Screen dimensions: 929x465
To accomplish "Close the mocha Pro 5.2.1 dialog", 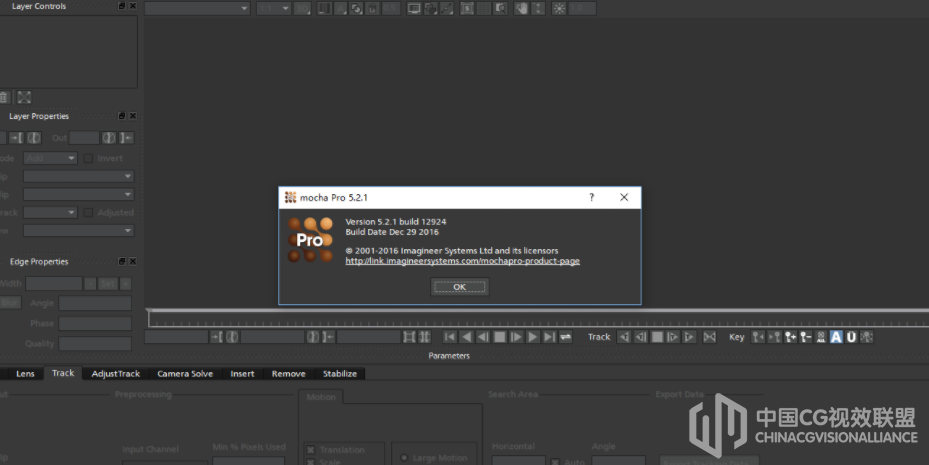I will click(624, 197).
